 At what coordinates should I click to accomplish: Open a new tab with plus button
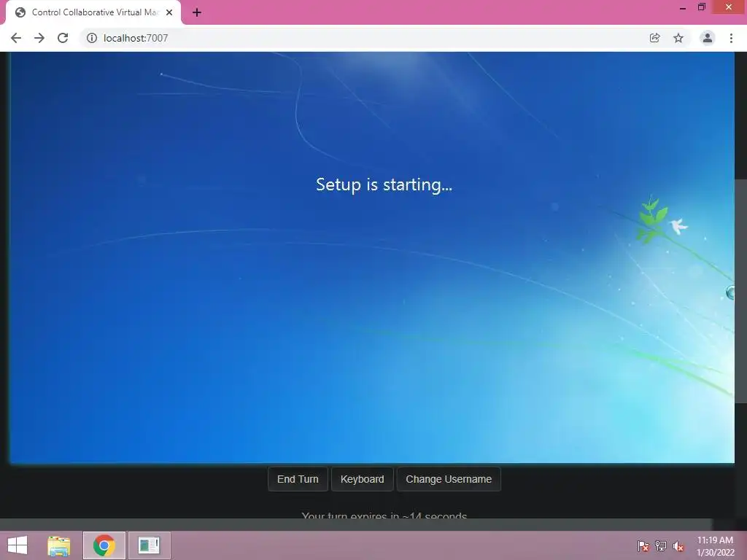point(197,12)
